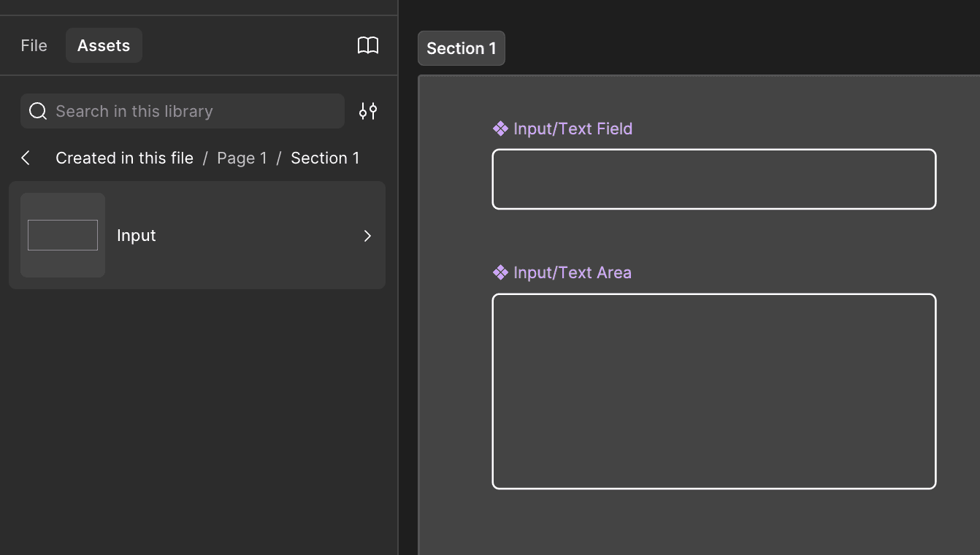The image size is (980, 555).
Task: Open the libraries book icon
Action: coord(368,45)
